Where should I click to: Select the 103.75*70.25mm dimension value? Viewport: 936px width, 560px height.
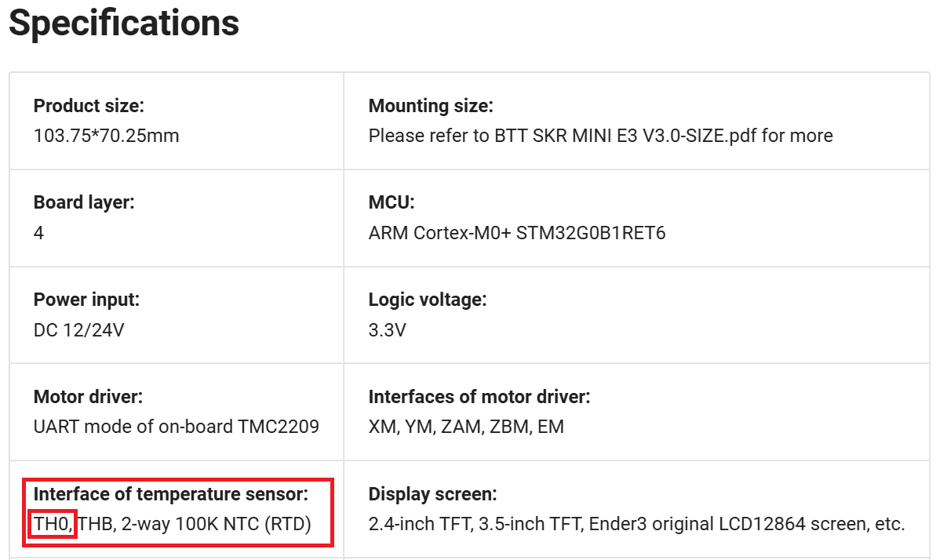pyautogui.click(x=106, y=136)
